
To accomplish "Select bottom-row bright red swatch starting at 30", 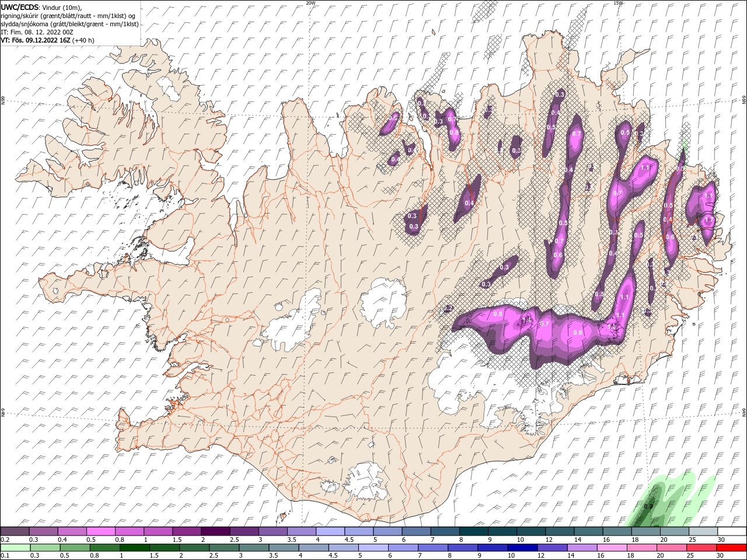I will pos(731,548).
